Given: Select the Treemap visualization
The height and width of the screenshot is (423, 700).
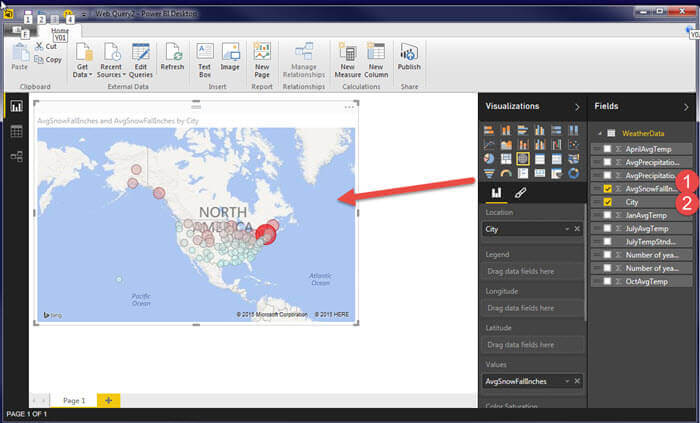Looking at the screenshot, I should [x=506, y=159].
